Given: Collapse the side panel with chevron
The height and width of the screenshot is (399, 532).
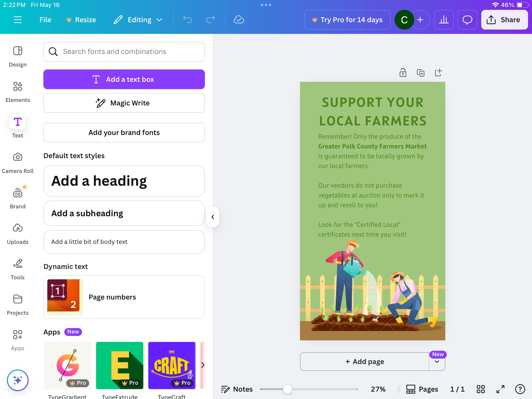Looking at the screenshot, I should pos(213,217).
